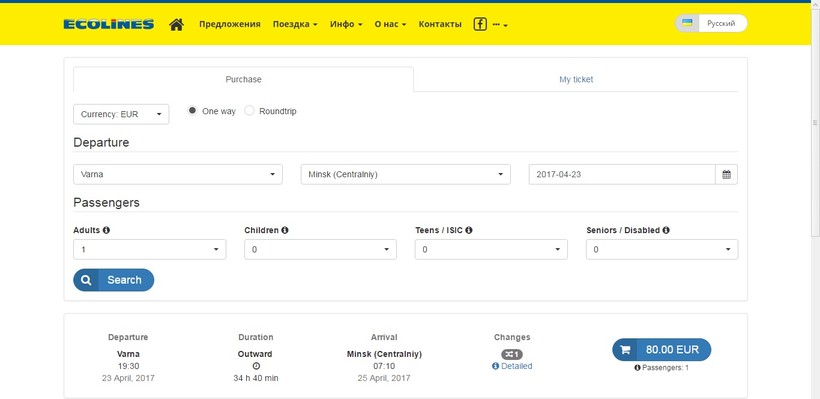Click the 2017-04-23 date field
820x399 pixels.
[x=622, y=175]
